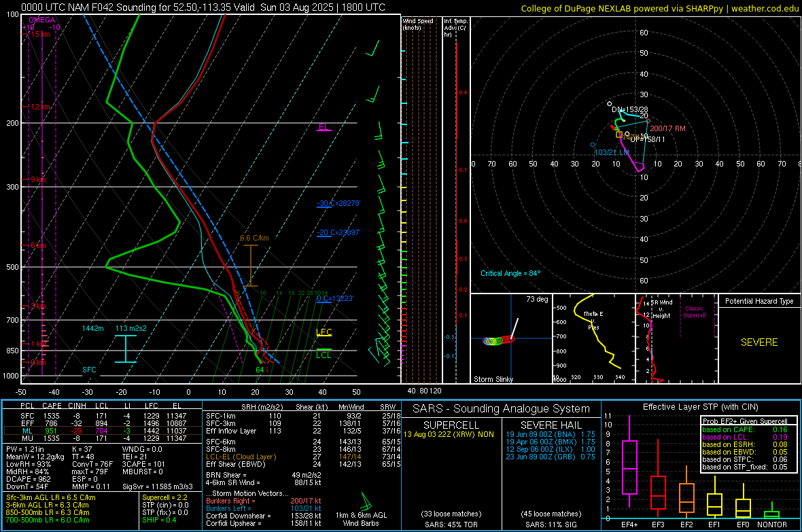Select the 103/21 LM storm motion label
802x532 pixels.
612,152
